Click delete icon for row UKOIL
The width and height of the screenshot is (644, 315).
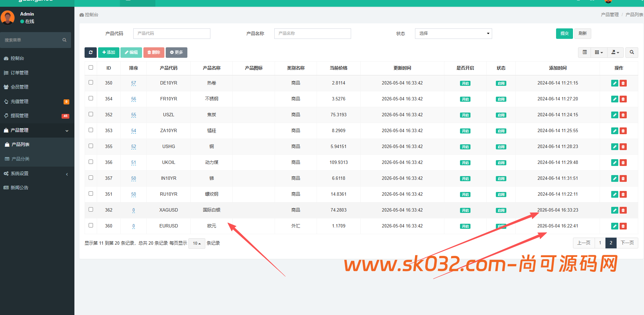click(623, 163)
